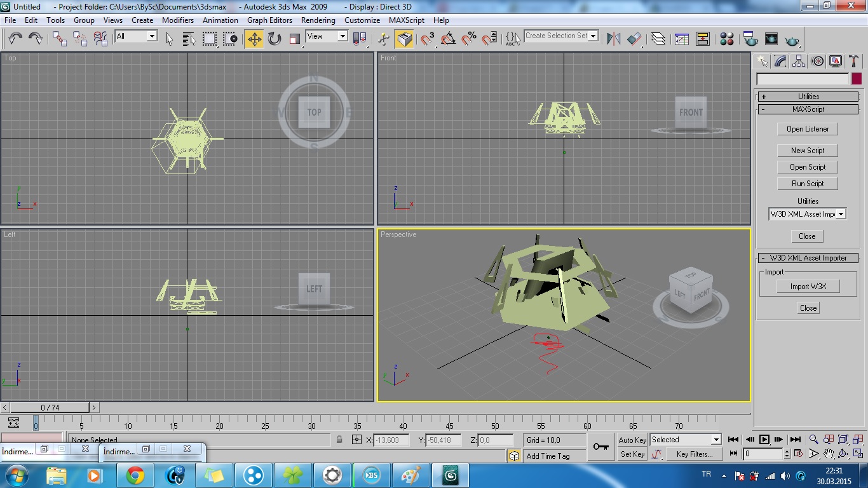Toggle the Auto Key button

tap(632, 440)
